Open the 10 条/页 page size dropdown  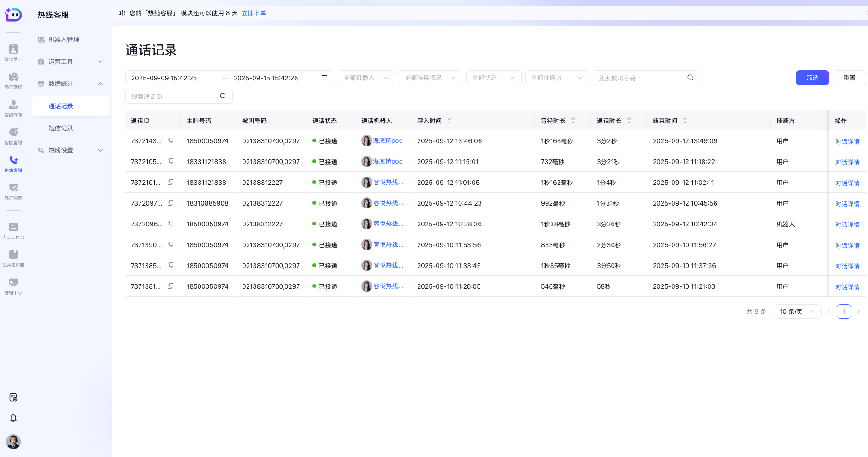click(797, 311)
